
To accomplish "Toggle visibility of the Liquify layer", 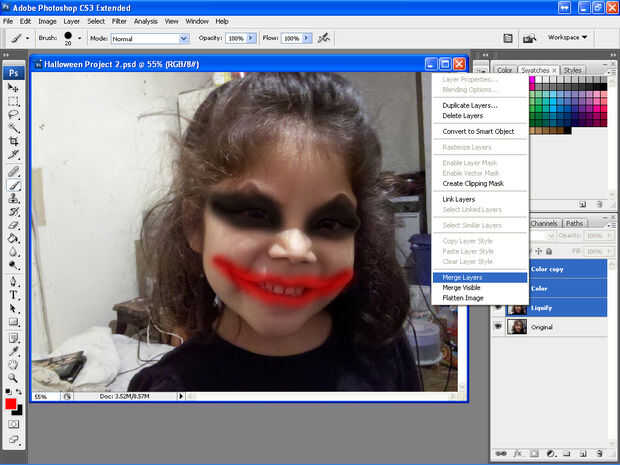I will click(498, 308).
